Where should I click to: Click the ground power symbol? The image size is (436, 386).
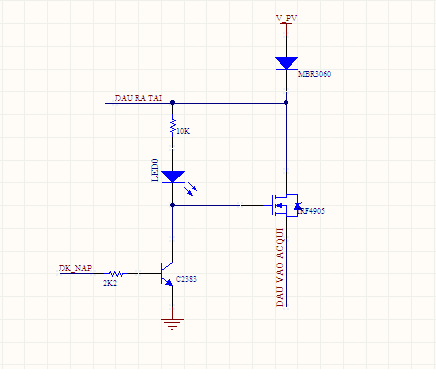[x=172, y=324]
